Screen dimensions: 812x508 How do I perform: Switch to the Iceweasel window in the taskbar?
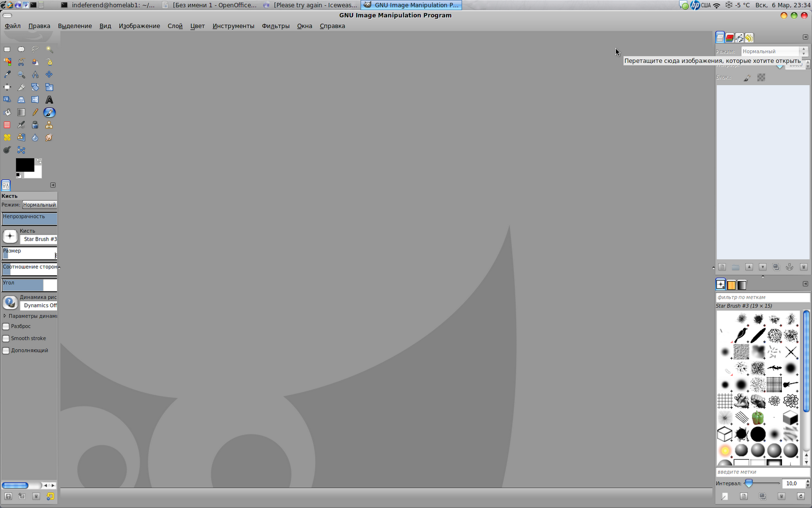tap(311, 5)
